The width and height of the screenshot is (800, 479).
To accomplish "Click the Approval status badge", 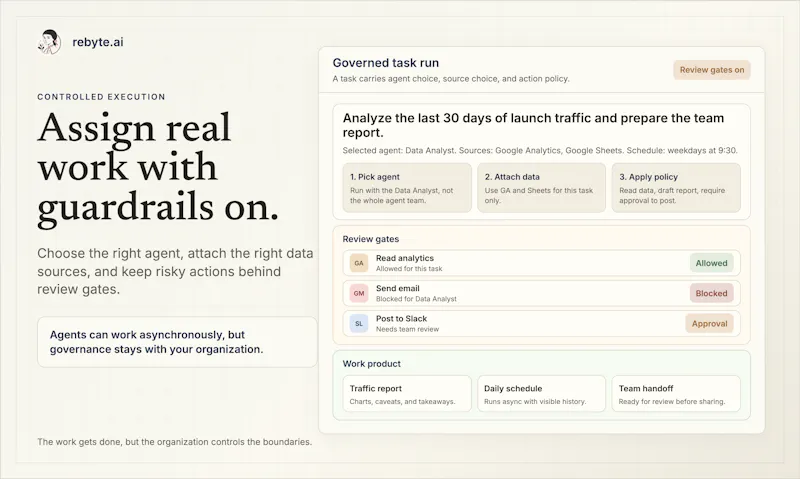I will click(x=709, y=323).
